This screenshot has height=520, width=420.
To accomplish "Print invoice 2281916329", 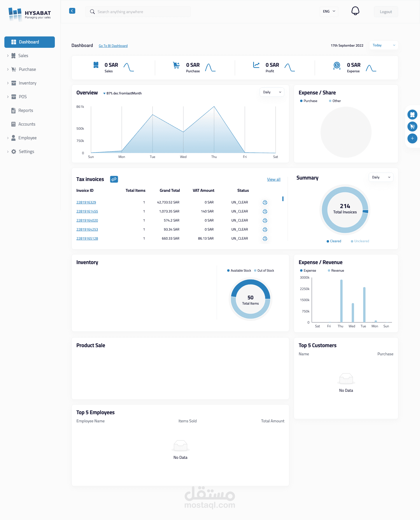I will click(265, 202).
